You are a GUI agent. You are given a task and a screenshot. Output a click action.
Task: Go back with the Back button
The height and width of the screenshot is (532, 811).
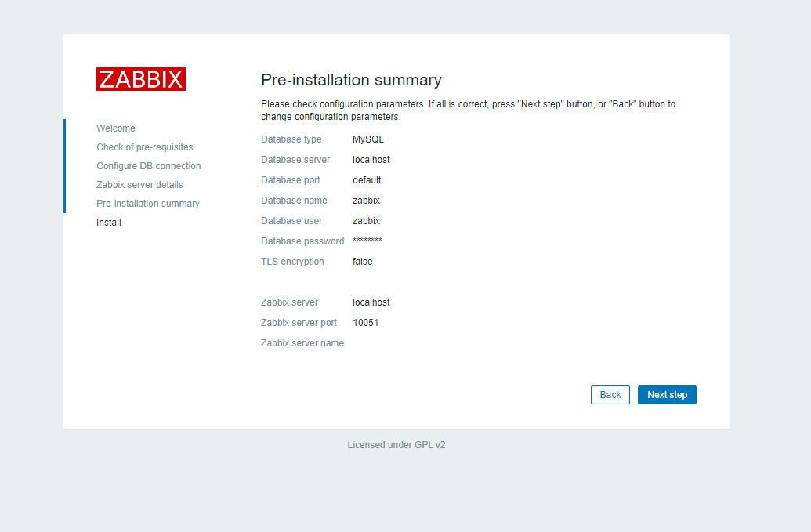[610, 394]
